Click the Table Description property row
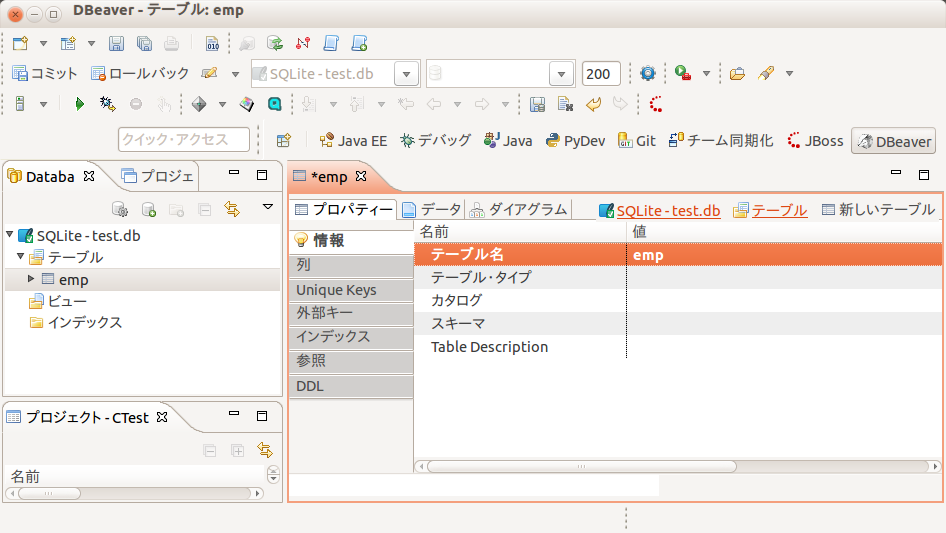The height and width of the screenshot is (533, 946). [678, 347]
